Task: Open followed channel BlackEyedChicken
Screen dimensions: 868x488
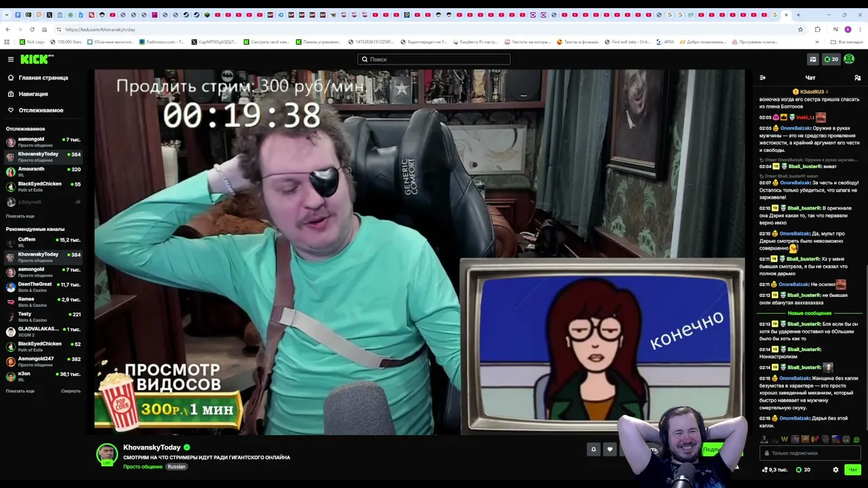Action: click(x=43, y=186)
